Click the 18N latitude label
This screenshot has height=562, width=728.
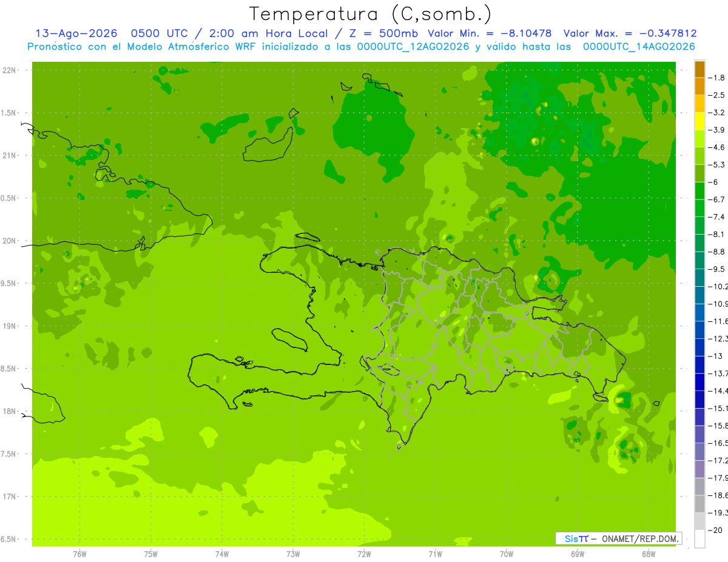10,412
